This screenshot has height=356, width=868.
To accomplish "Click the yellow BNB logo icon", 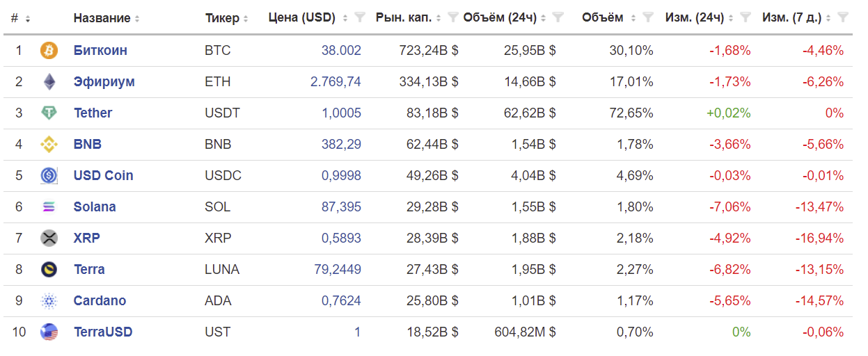I will pyautogui.click(x=49, y=144).
